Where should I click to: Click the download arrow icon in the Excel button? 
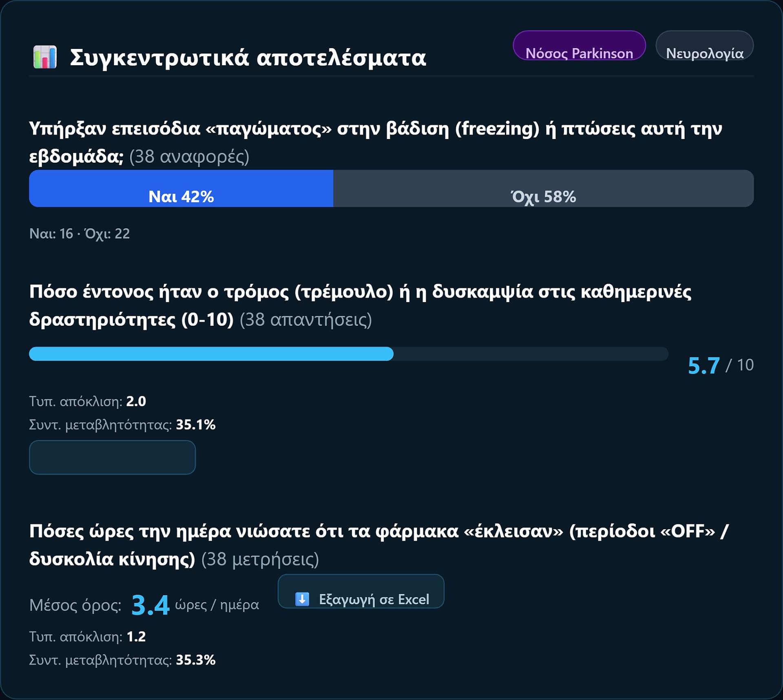point(302,599)
